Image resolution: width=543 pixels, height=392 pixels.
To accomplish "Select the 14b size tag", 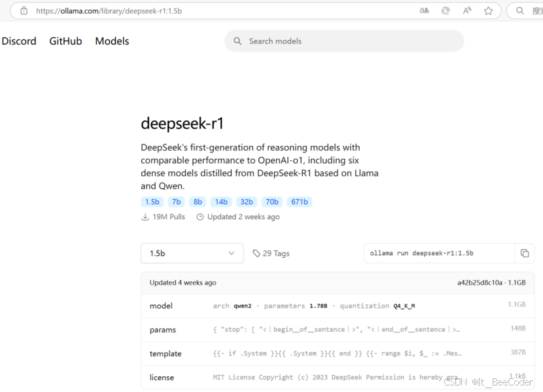I will [x=221, y=202].
